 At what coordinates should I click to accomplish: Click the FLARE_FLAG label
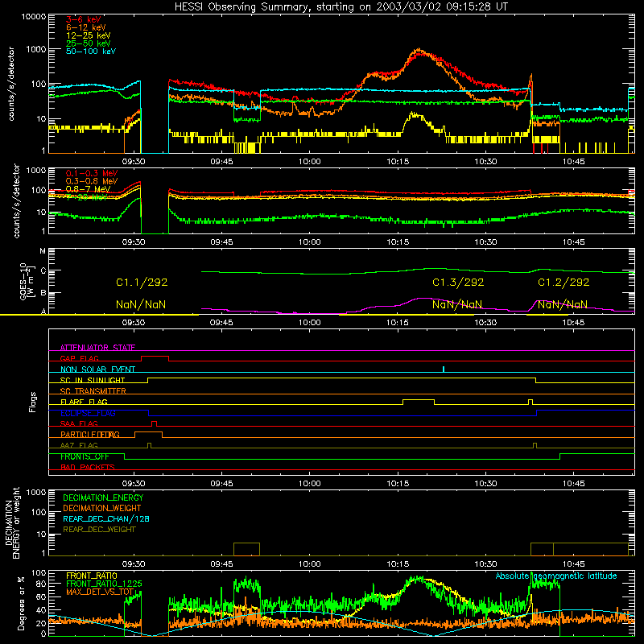click(x=84, y=402)
